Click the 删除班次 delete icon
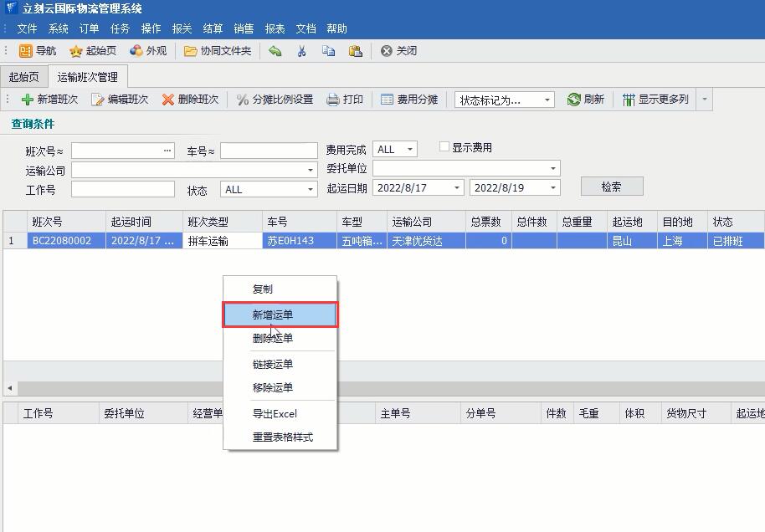Viewport: 765px width, 532px height. pos(168,100)
